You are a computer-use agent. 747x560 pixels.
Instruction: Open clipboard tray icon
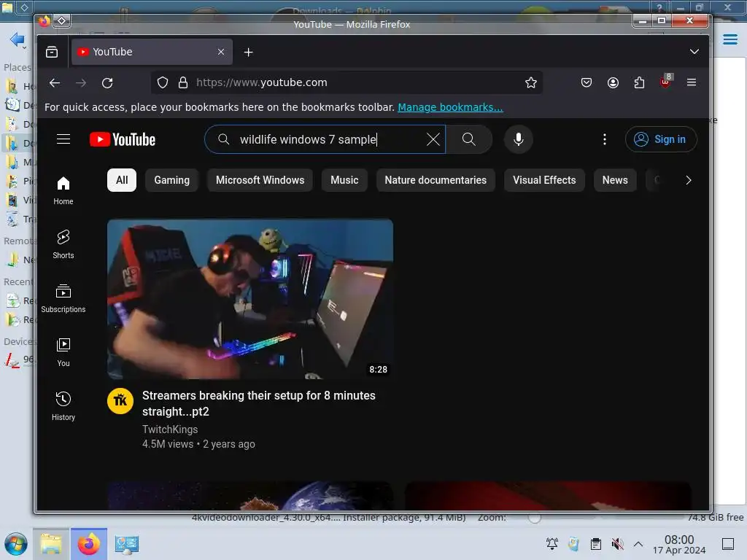click(595, 544)
